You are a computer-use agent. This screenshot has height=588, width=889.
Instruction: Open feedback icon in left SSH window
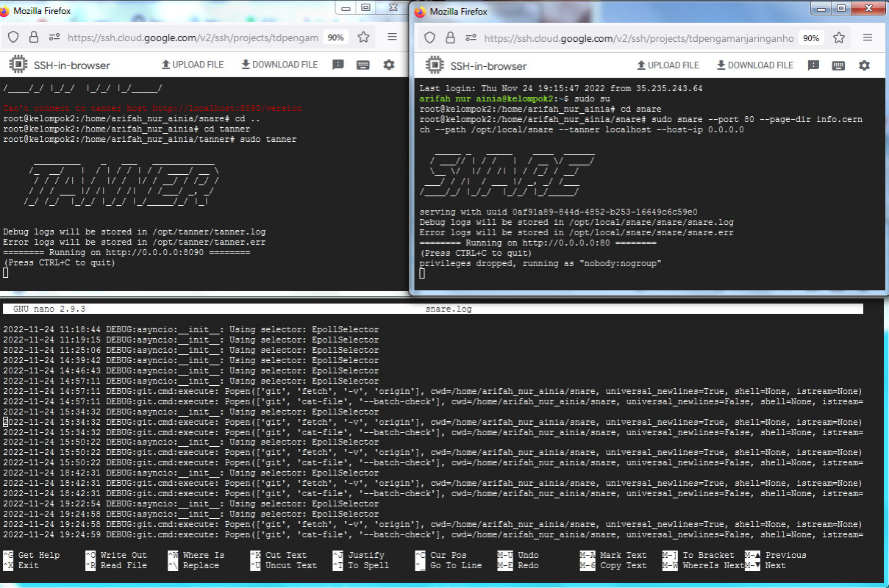[x=338, y=65]
